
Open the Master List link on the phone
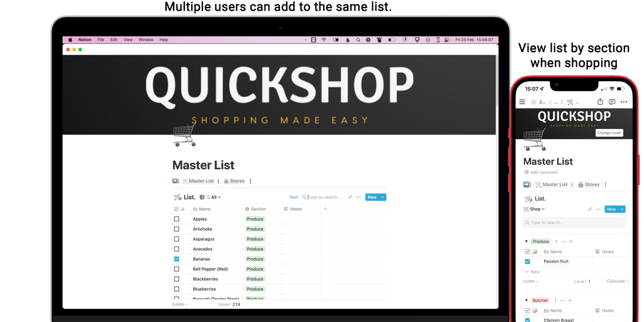point(551,184)
